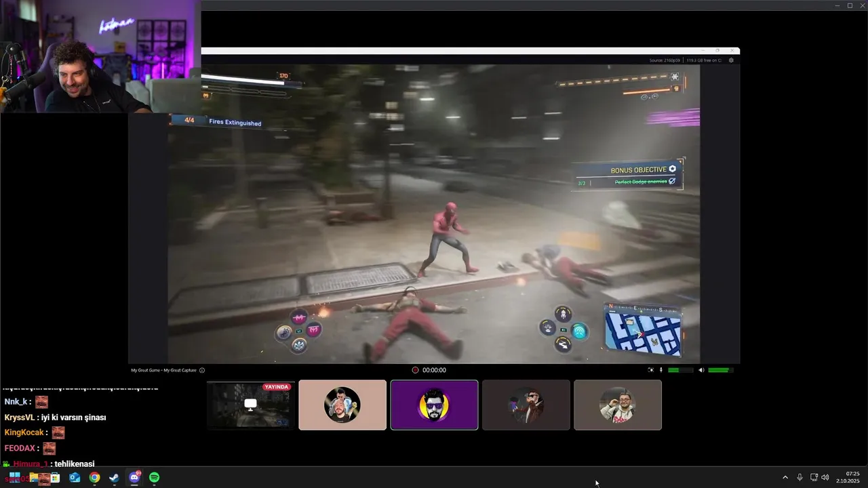Screen dimensions: 868x488
Task: Click the system tray network icon
Action: [814, 478]
